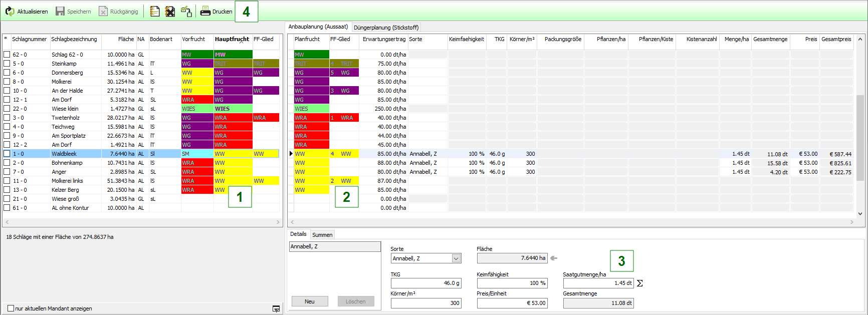The image size is (868, 315).
Task: Enable 'nur aktuellen Mandant anzeigen' checkbox
Action: coord(11,308)
